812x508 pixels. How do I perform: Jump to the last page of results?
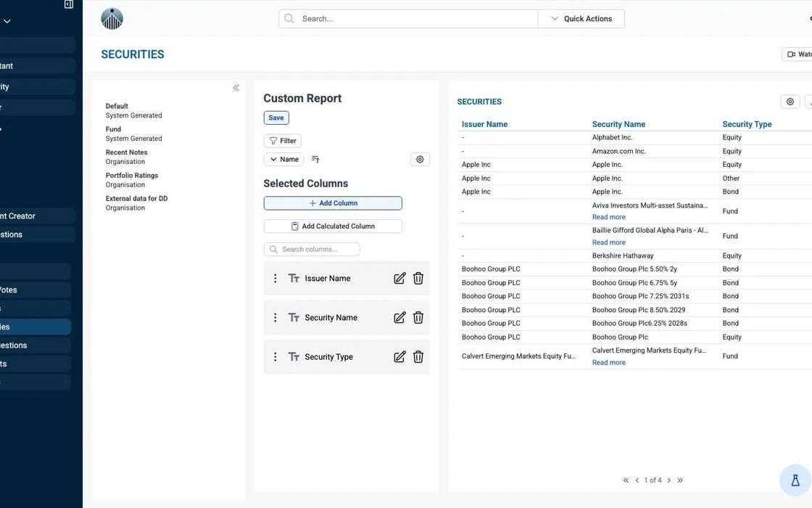680,480
